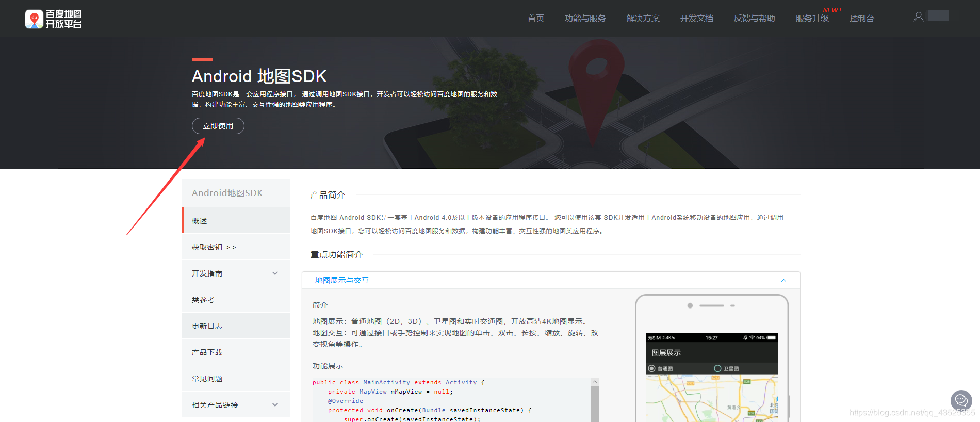
Task: Click the 功能展示 label
Action: 328,366
